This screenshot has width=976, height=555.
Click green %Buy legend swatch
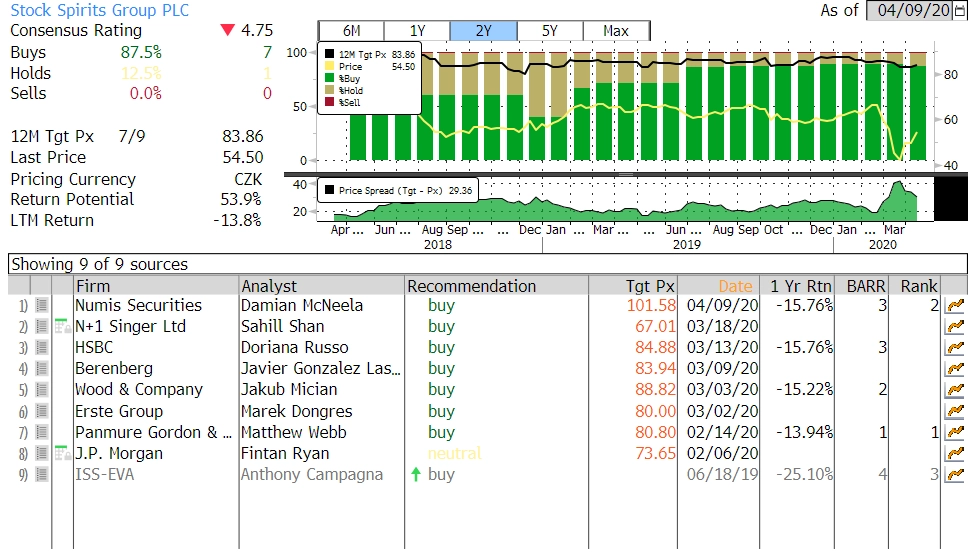(x=329, y=78)
